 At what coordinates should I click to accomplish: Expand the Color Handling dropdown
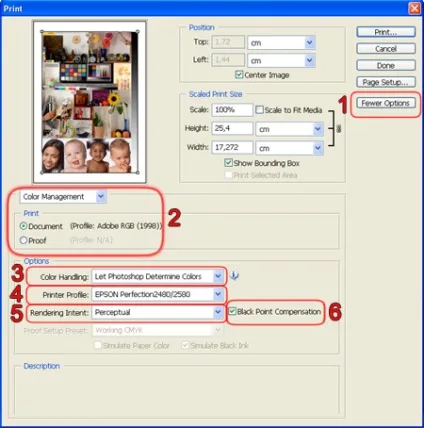click(157, 276)
